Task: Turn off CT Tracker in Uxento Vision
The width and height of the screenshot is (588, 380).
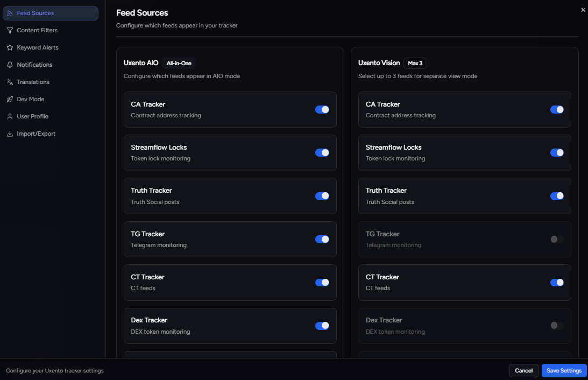Action: point(556,282)
